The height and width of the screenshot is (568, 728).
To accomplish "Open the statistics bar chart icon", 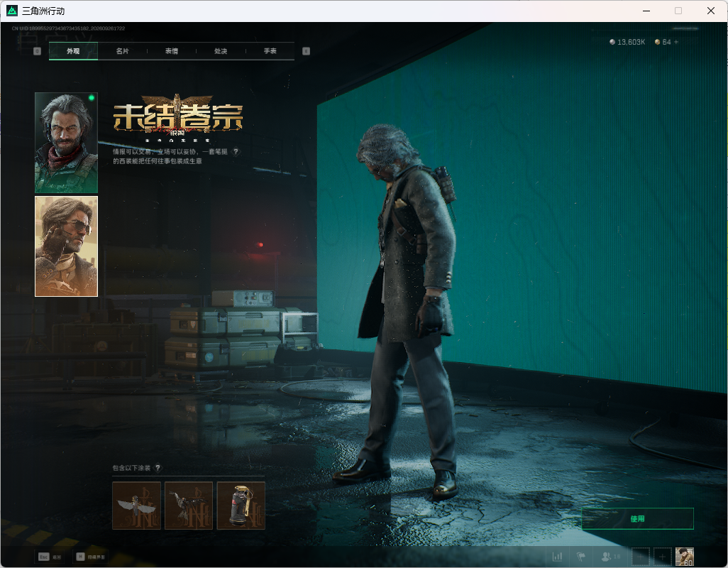I will pos(557,557).
